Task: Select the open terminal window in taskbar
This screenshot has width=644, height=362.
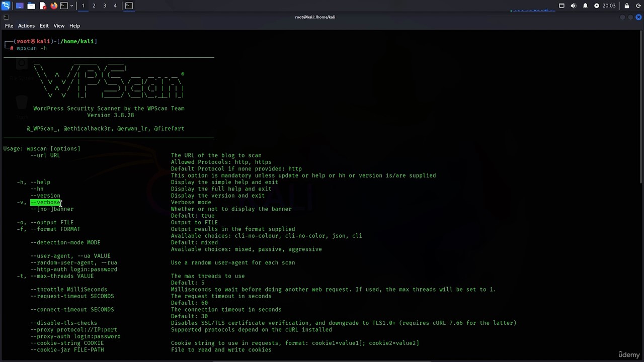Action: click(129, 6)
